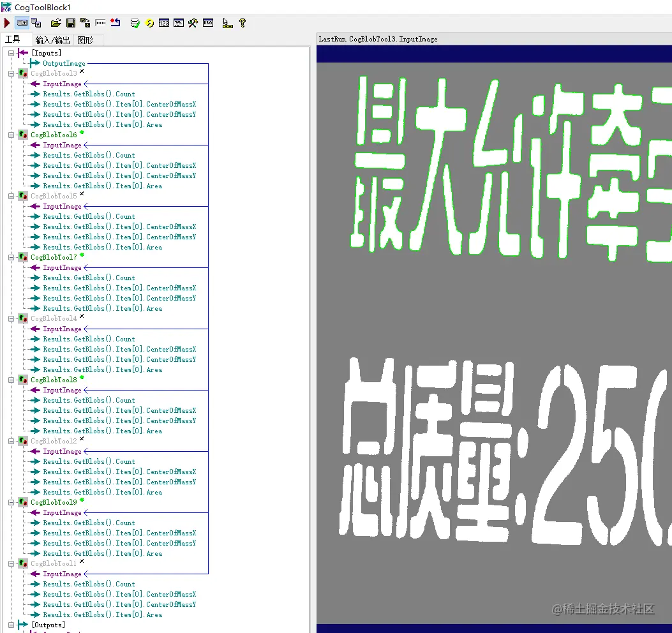This screenshot has width=672, height=633.
Task: Click the CogBlobTool6 tool icon
Action: [x=23, y=135]
